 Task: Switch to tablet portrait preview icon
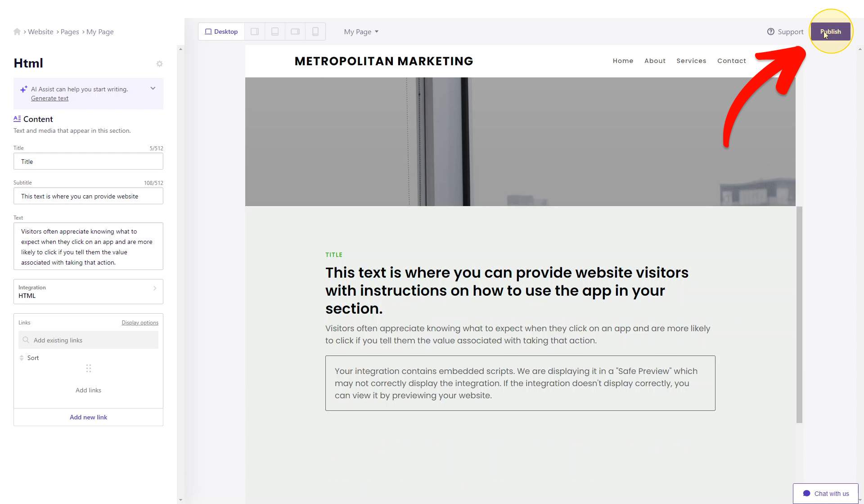[x=275, y=31]
